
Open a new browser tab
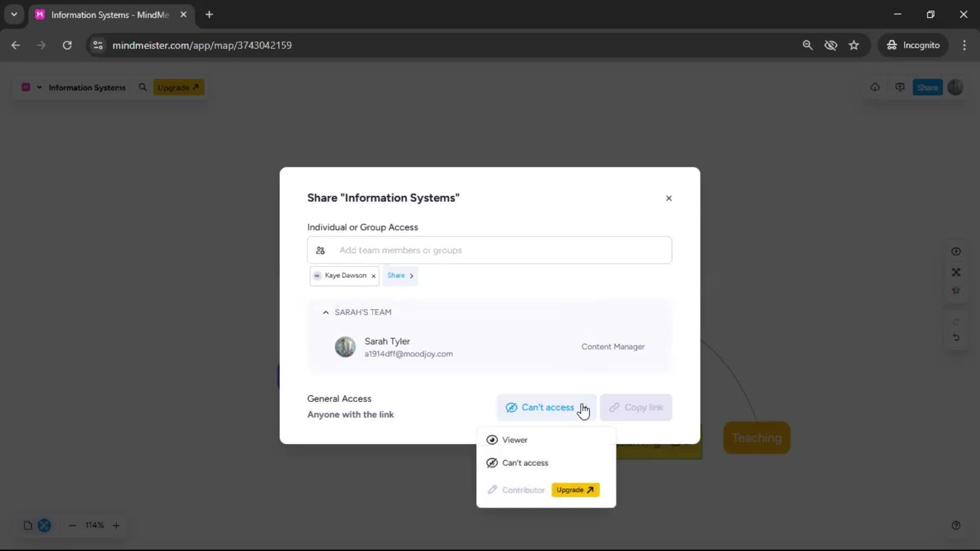point(209,15)
